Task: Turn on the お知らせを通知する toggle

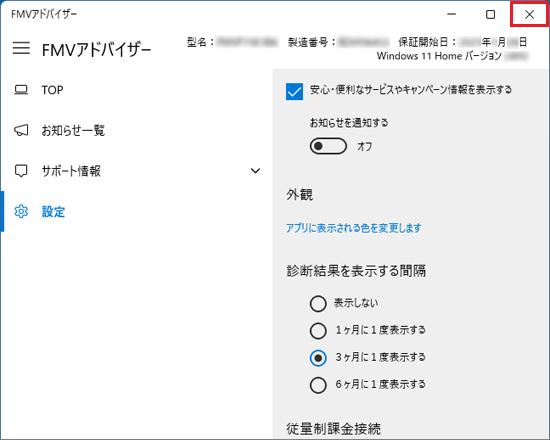Action: click(x=328, y=146)
